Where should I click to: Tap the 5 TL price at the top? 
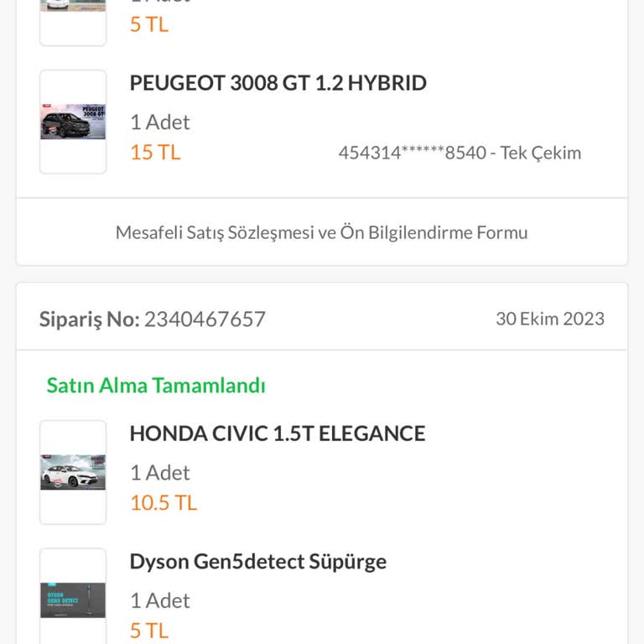coord(149,23)
